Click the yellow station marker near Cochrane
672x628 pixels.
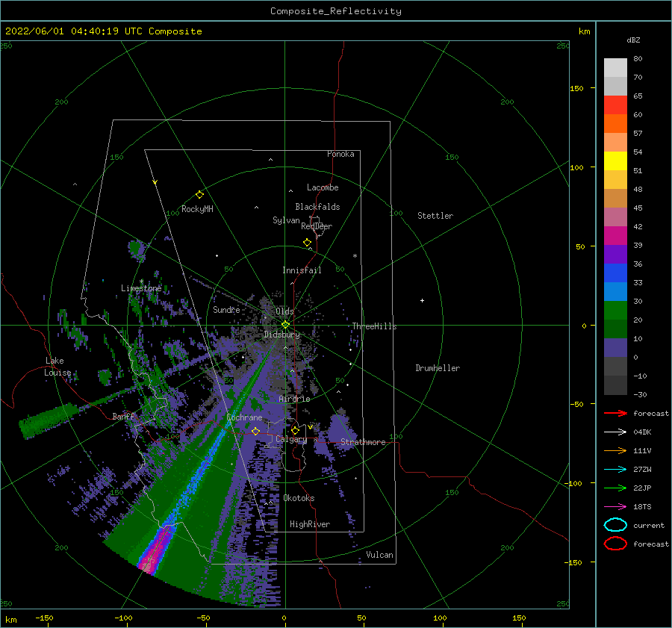click(256, 431)
